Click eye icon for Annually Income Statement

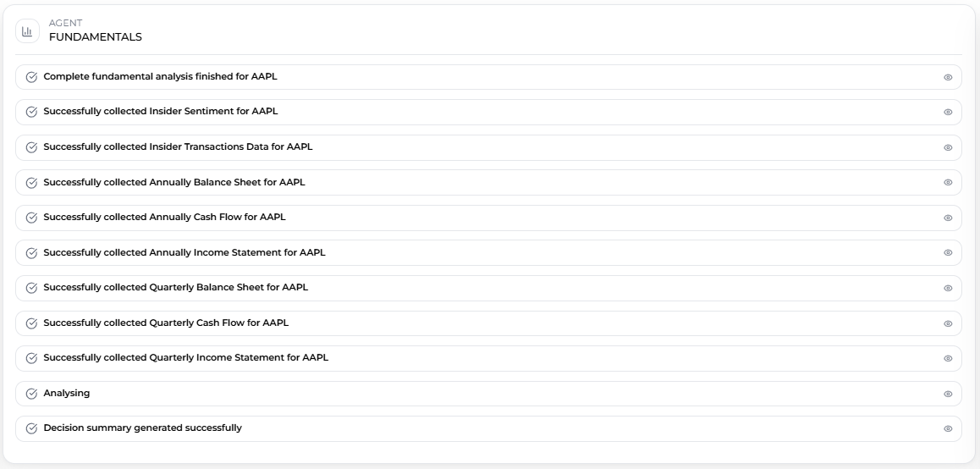point(948,253)
